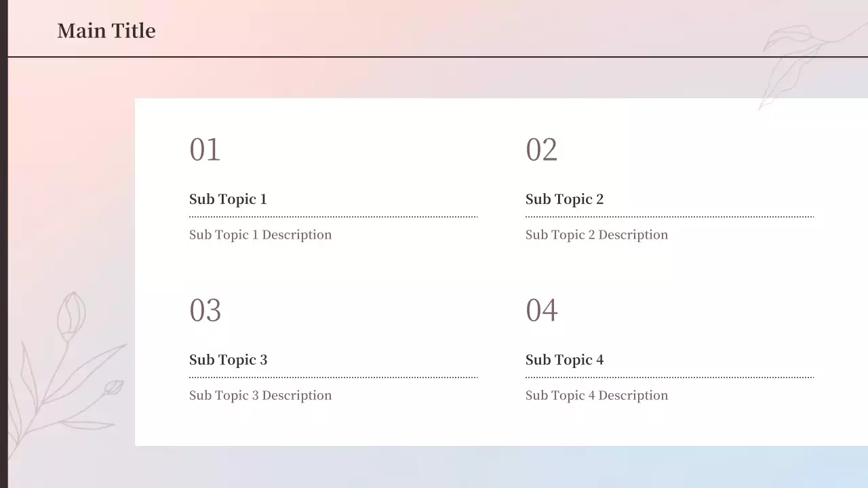Select the number 03 text

point(205,310)
